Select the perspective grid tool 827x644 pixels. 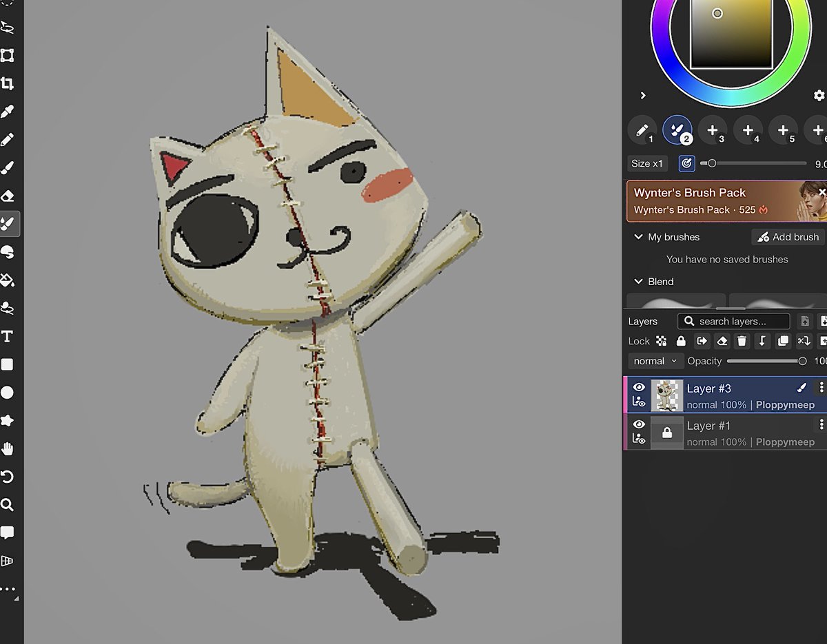8,561
